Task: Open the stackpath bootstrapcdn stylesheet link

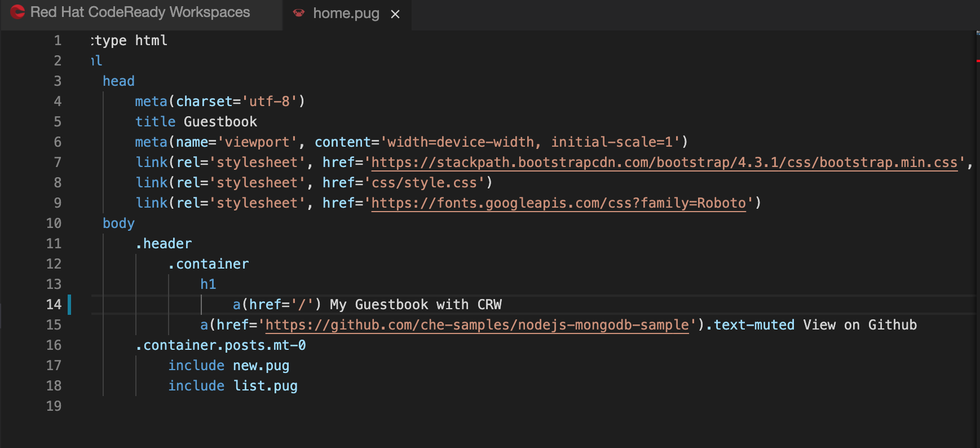Action: (x=664, y=162)
